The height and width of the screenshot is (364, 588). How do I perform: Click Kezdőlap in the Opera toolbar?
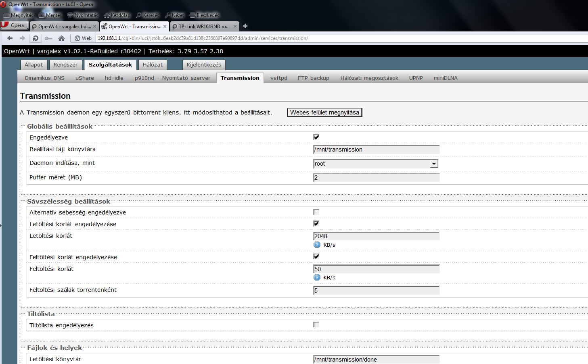pyautogui.click(x=117, y=15)
